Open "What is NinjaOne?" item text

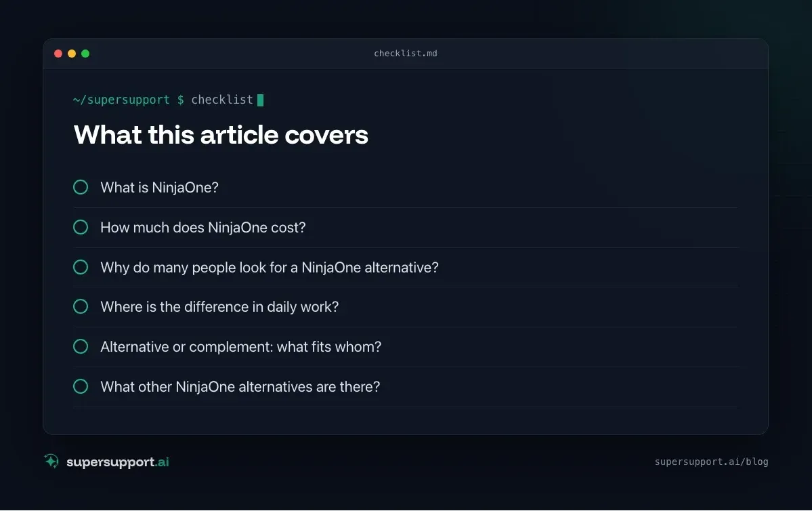coord(160,188)
